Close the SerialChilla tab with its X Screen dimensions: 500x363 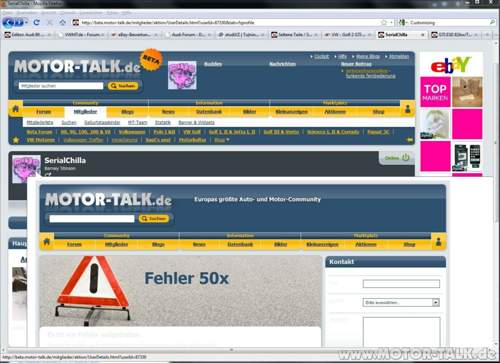pyautogui.click(x=423, y=35)
